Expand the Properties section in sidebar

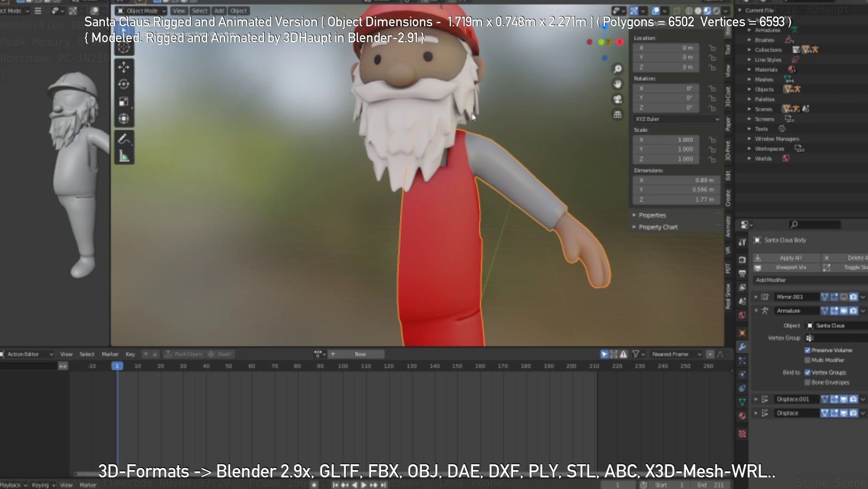(652, 215)
